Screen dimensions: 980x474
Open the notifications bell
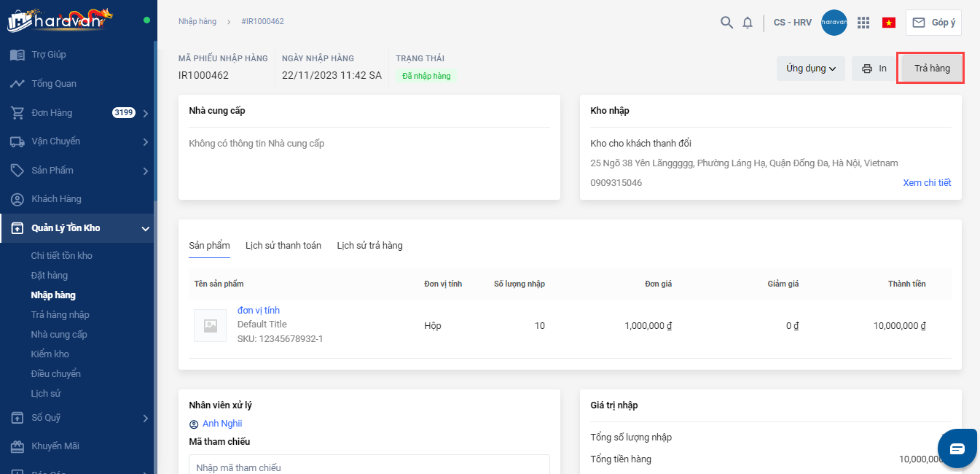748,23
